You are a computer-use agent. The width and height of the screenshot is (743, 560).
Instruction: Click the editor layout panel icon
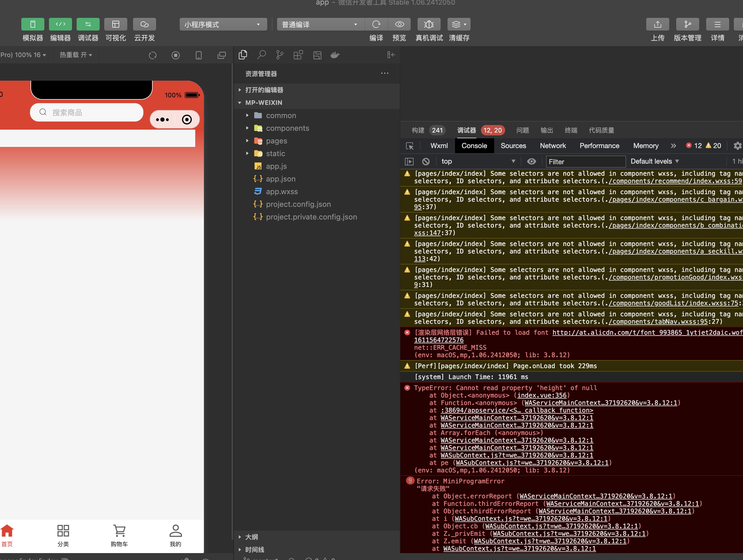[x=317, y=55]
